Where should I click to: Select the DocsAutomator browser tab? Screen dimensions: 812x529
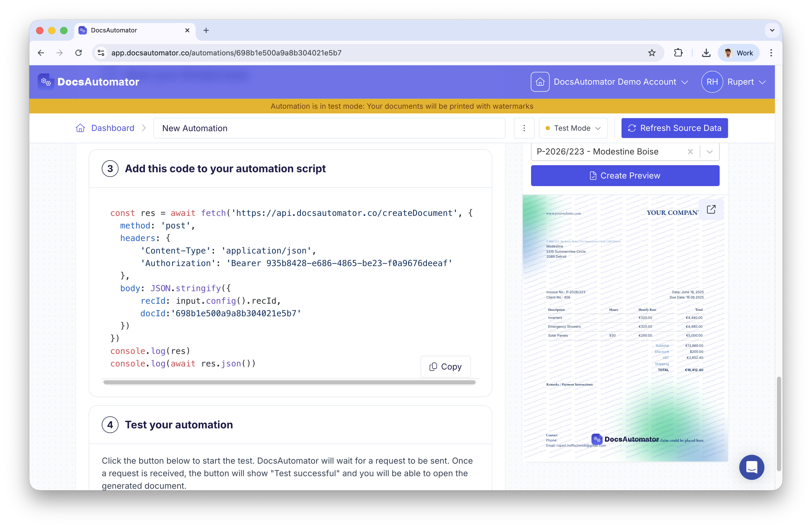[x=135, y=30]
